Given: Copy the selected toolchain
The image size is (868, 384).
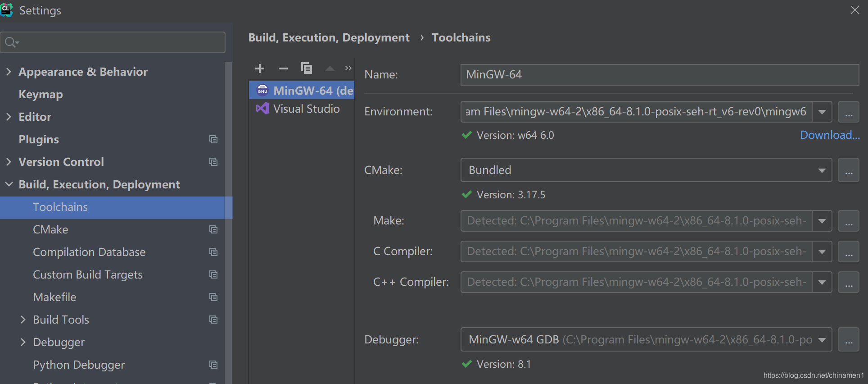Looking at the screenshot, I should [x=307, y=68].
